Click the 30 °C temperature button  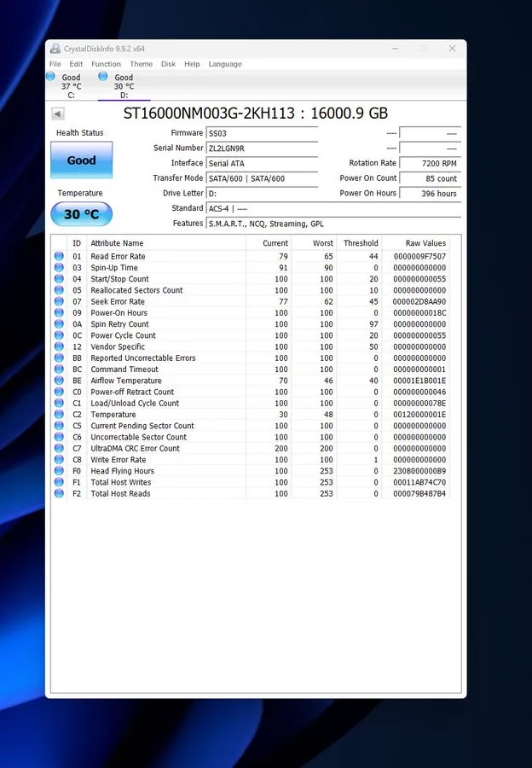[82, 214]
